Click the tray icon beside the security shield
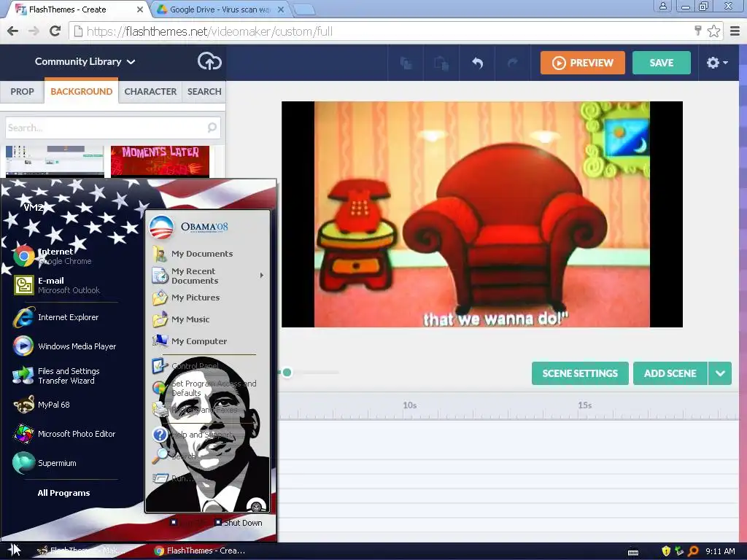747x560 pixels. (x=679, y=551)
